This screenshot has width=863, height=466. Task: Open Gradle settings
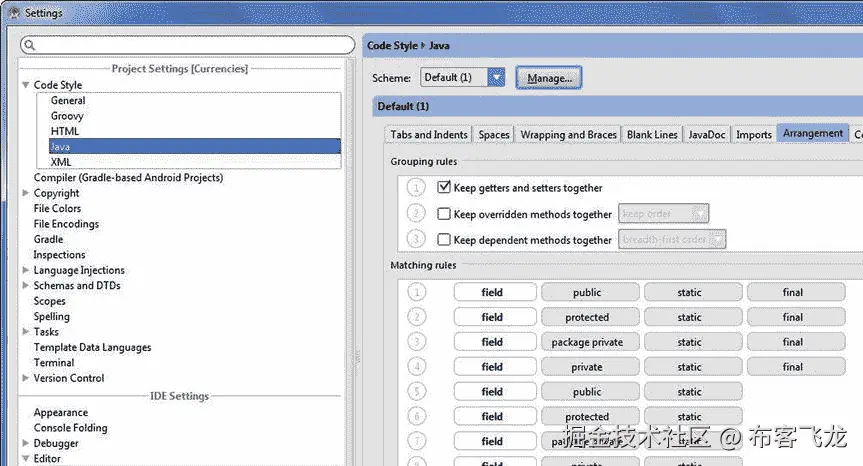[48, 239]
